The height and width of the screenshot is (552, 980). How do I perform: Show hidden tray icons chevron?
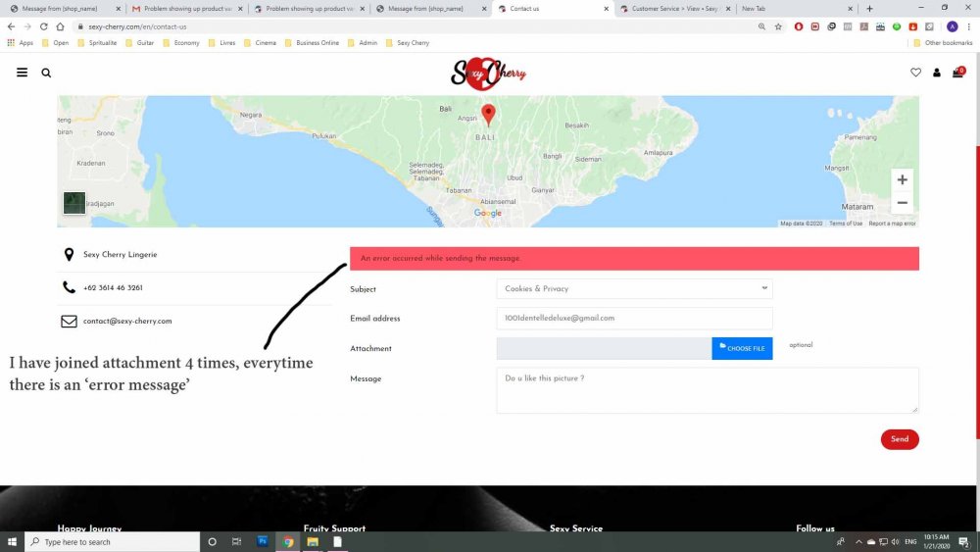(x=858, y=542)
